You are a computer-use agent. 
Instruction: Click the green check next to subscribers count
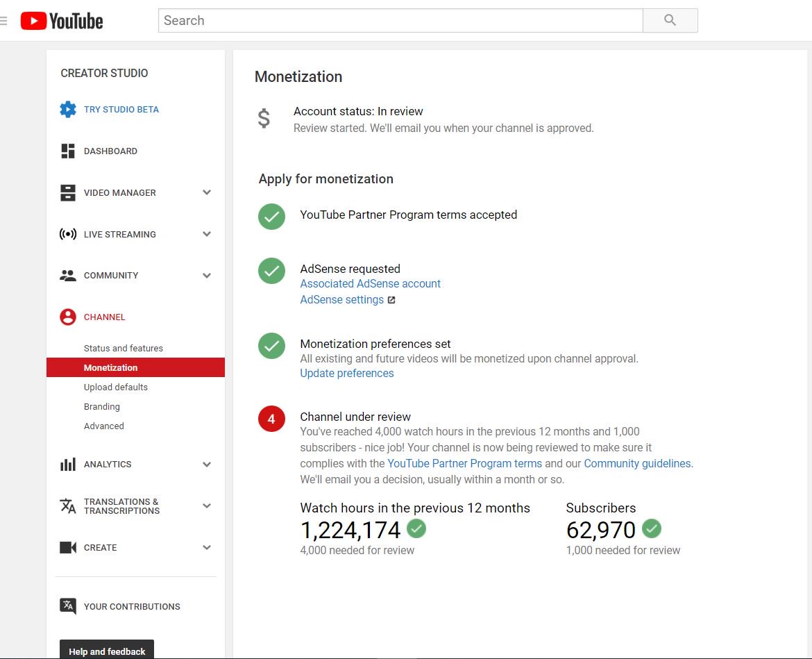652,528
